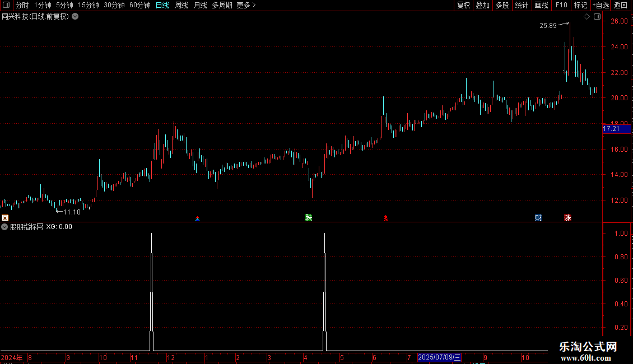Open F10 company information
Screen dimensions: 633x364
pyautogui.click(x=561, y=5)
